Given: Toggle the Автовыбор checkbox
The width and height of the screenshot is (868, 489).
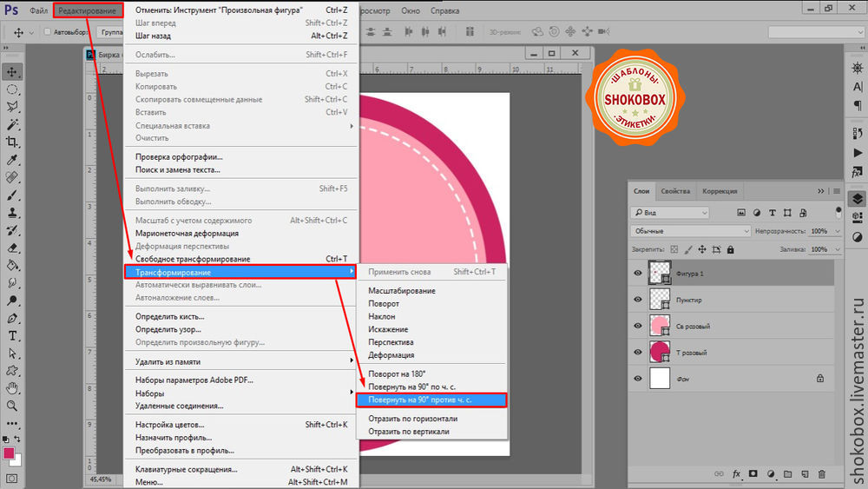Looking at the screenshot, I should (48, 32).
